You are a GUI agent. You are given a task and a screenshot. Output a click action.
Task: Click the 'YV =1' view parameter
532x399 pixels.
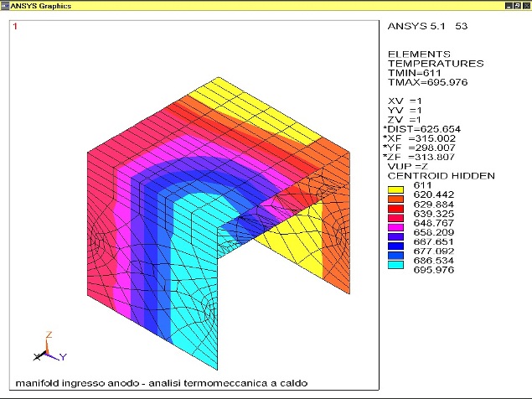pos(405,111)
